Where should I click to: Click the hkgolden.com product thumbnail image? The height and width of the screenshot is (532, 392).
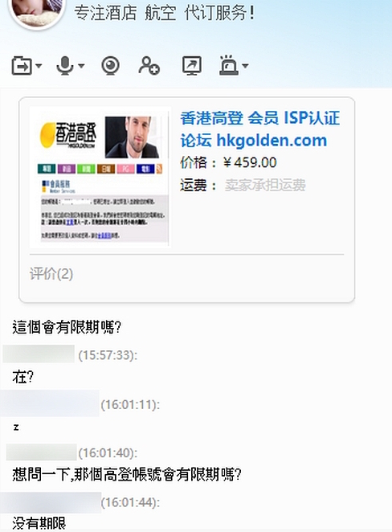(100, 177)
